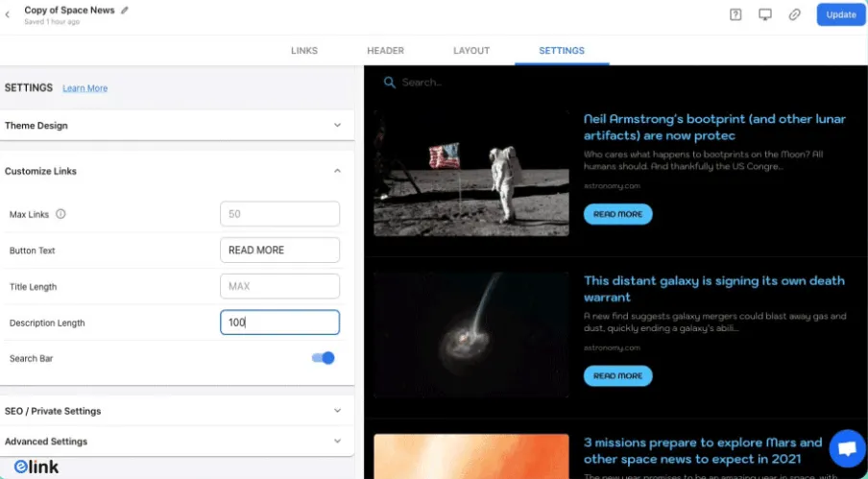This screenshot has width=868, height=479.
Task: Switch to the HEADER tab
Action: pyautogui.click(x=385, y=50)
